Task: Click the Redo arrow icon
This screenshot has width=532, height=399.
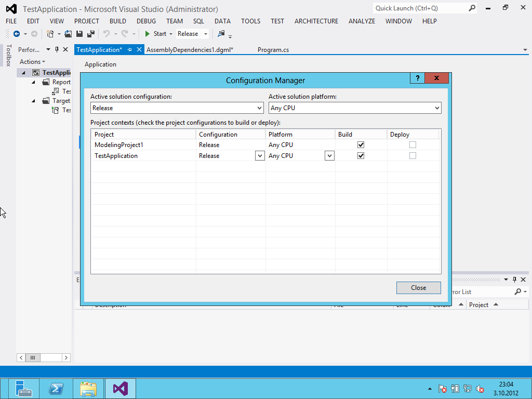Action: (125, 34)
